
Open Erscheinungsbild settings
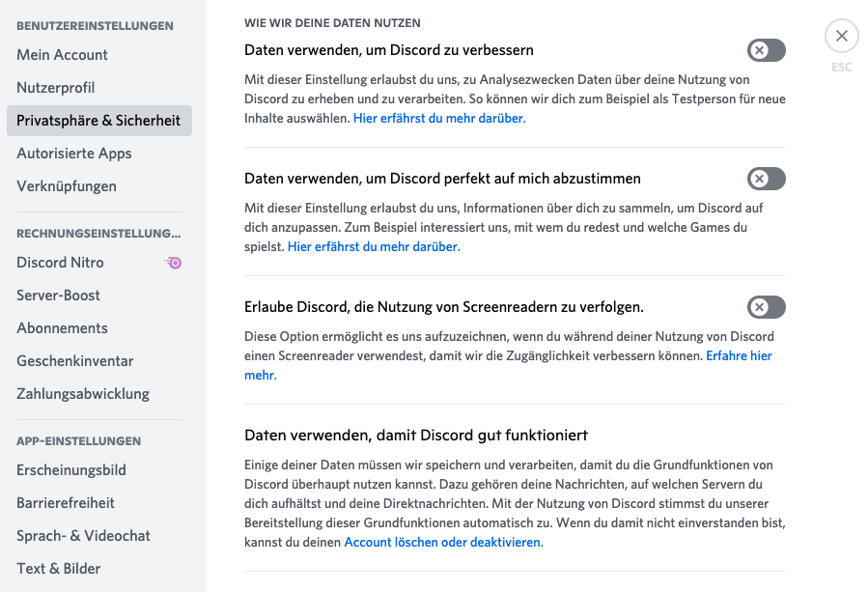pos(71,470)
